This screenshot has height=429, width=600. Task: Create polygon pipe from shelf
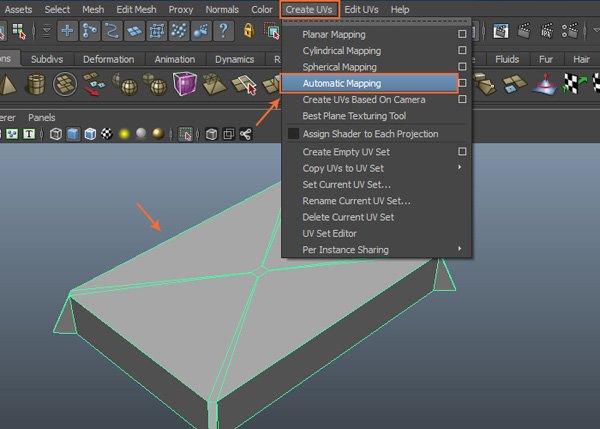point(36,84)
